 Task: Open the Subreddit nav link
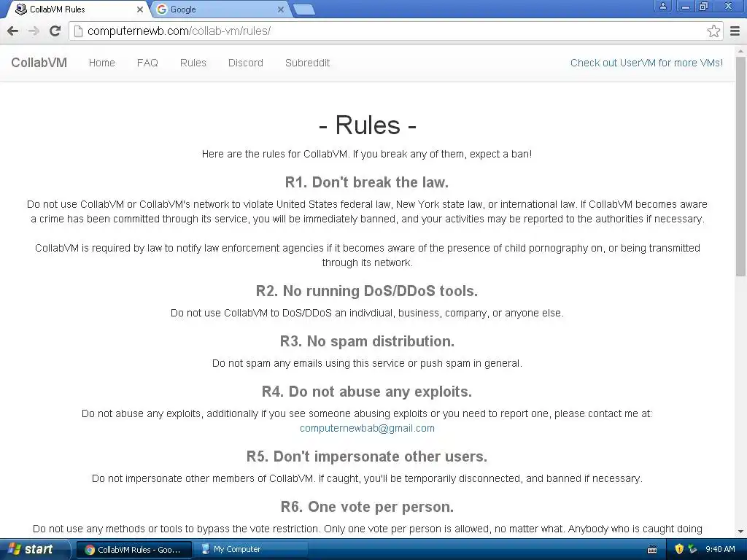307,63
